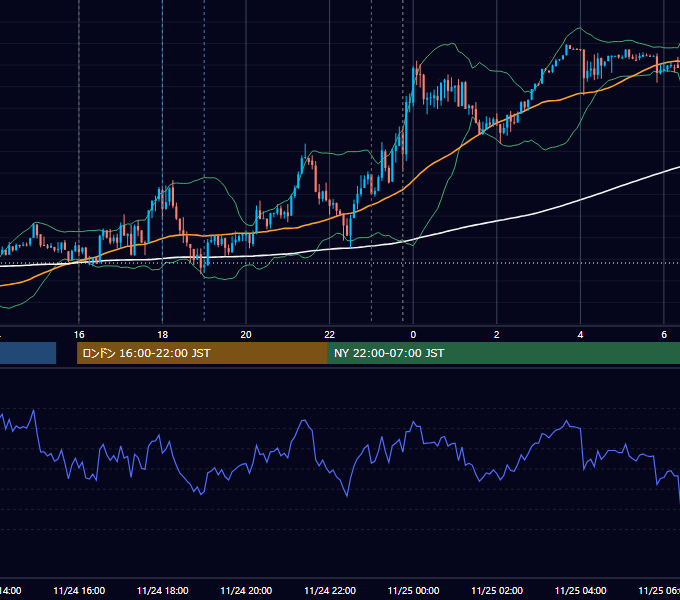Image resolution: width=680 pixels, height=600 pixels.
Task: Click the 11/24 22:00 date label
Action: pyautogui.click(x=330, y=590)
